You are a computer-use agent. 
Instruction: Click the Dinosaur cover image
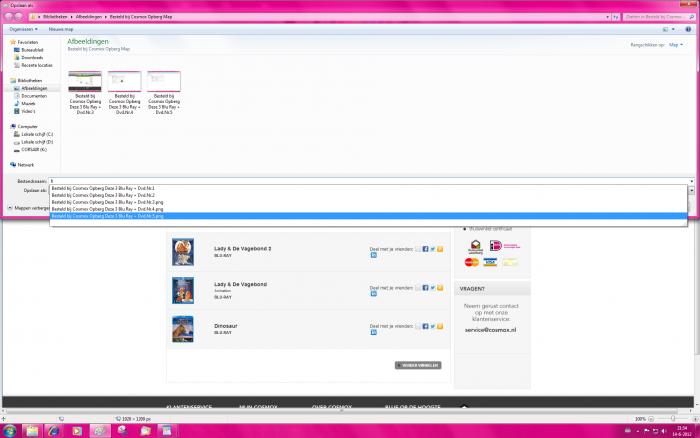[x=183, y=329]
